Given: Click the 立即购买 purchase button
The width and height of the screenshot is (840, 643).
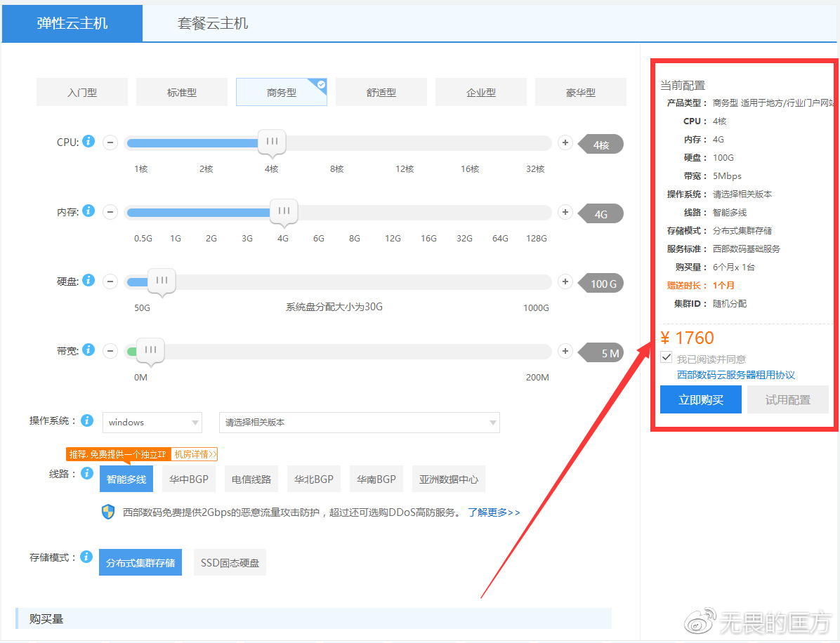Looking at the screenshot, I should 700,399.
